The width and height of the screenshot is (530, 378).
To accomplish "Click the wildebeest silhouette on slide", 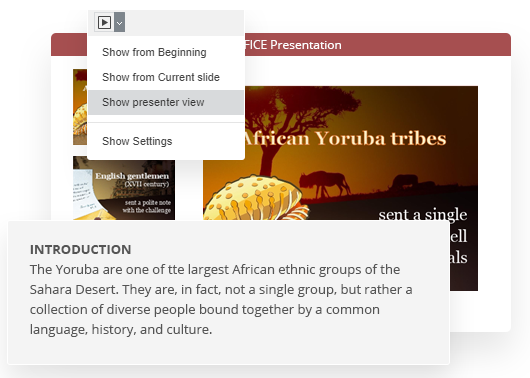I will tap(324, 184).
